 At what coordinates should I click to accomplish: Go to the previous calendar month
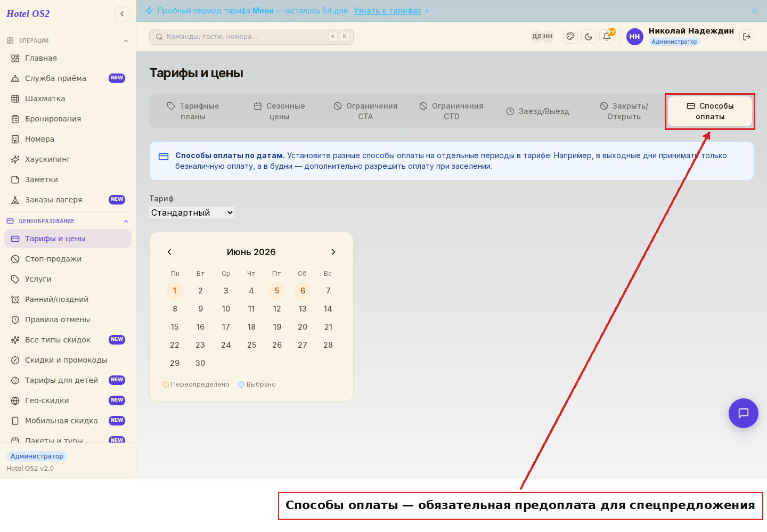[169, 252]
